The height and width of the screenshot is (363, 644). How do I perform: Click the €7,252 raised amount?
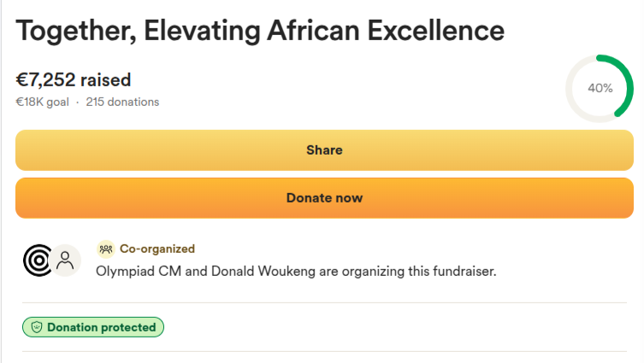pyautogui.click(x=74, y=79)
